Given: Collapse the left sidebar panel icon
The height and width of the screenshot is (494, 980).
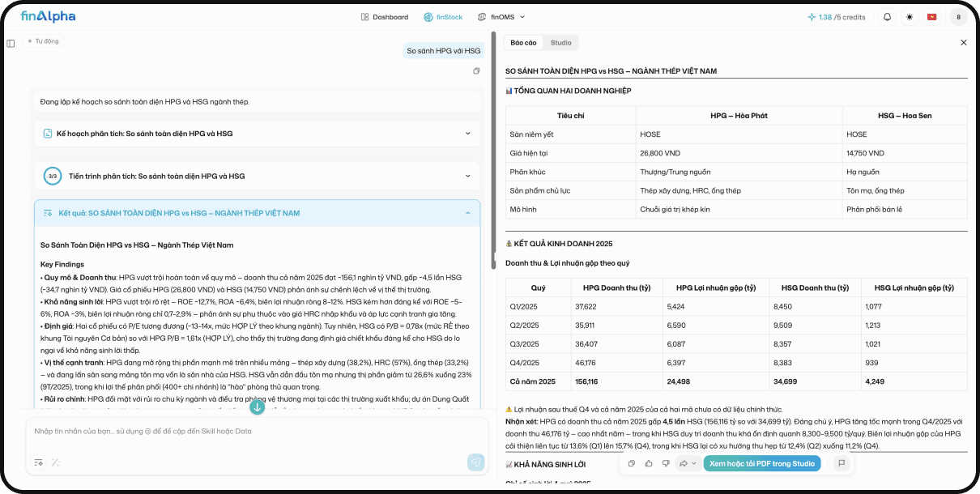Looking at the screenshot, I should [11, 43].
